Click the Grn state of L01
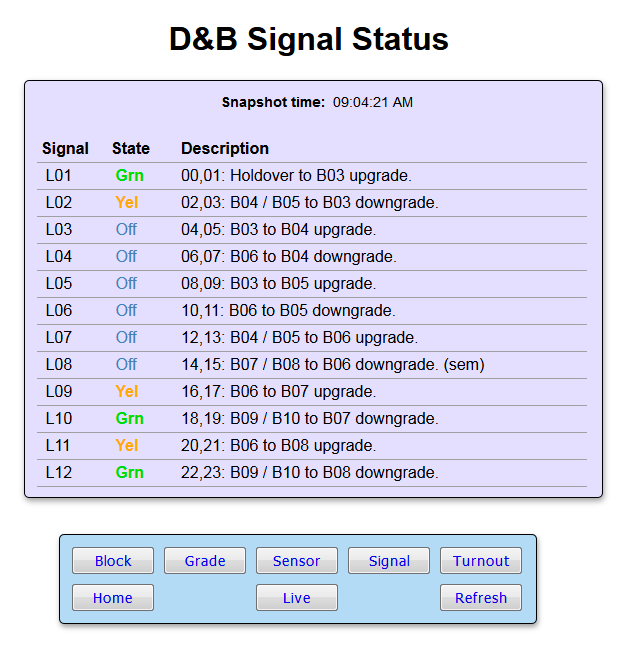The width and height of the screenshot is (631, 651). [x=130, y=176]
